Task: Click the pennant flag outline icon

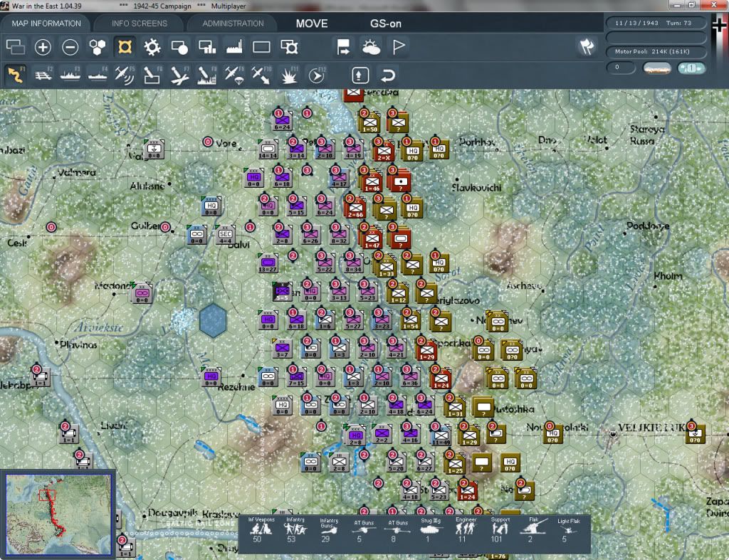Action: (x=399, y=47)
